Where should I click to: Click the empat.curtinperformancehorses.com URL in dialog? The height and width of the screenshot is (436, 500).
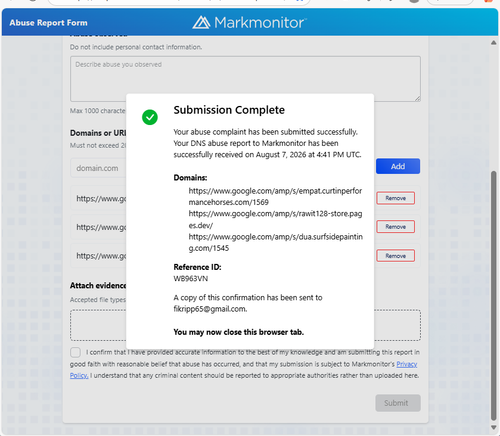click(275, 196)
